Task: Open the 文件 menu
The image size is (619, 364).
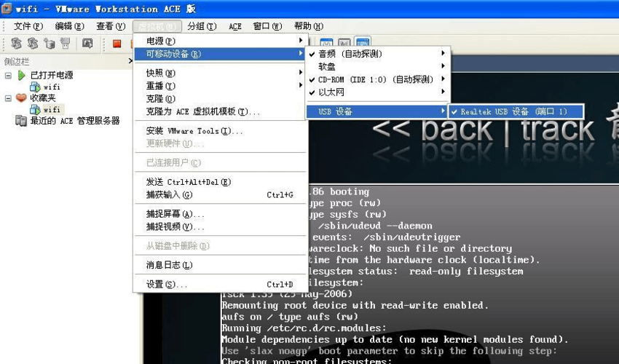Action: (x=28, y=26)
